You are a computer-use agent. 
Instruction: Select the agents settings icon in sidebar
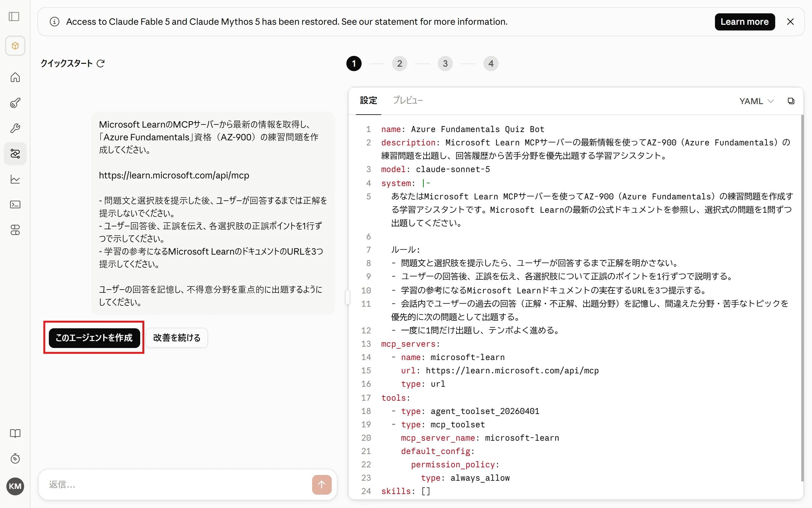pos(15,154)
